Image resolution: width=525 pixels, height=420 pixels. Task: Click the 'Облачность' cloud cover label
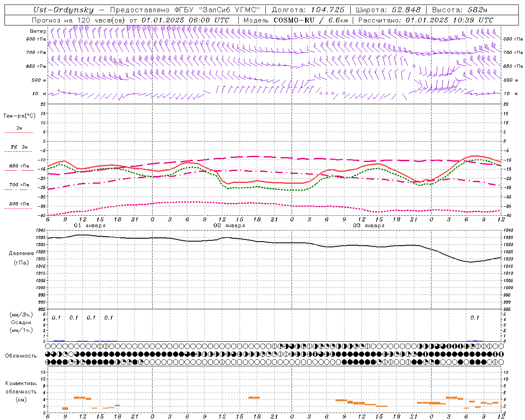click(x=21, y=356)
